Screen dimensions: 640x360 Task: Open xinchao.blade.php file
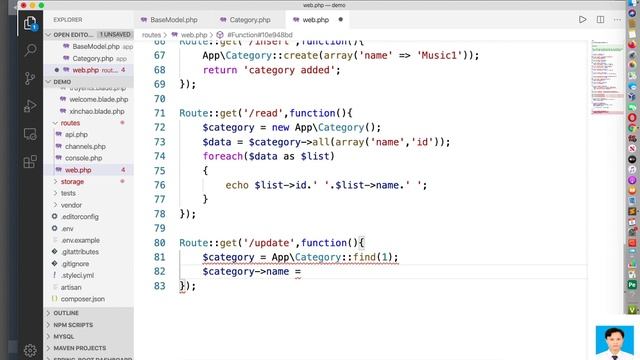pyautogui.click(x=89, y=111)
